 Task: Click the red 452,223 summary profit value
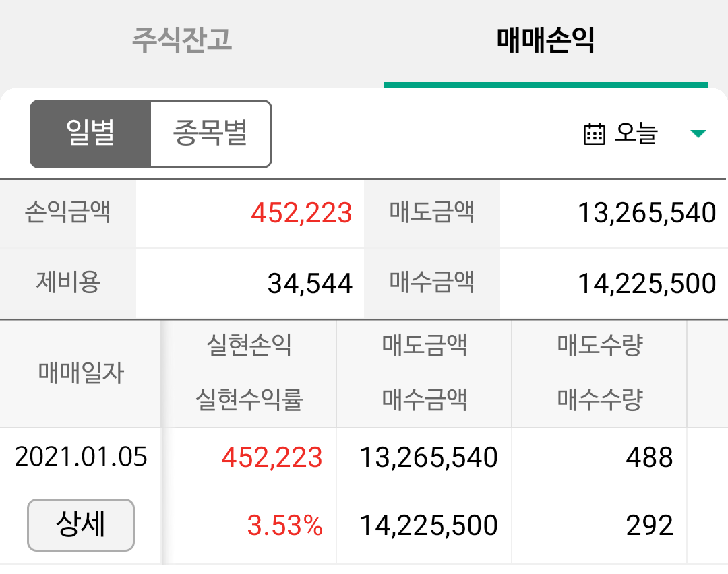click(301, 213)
